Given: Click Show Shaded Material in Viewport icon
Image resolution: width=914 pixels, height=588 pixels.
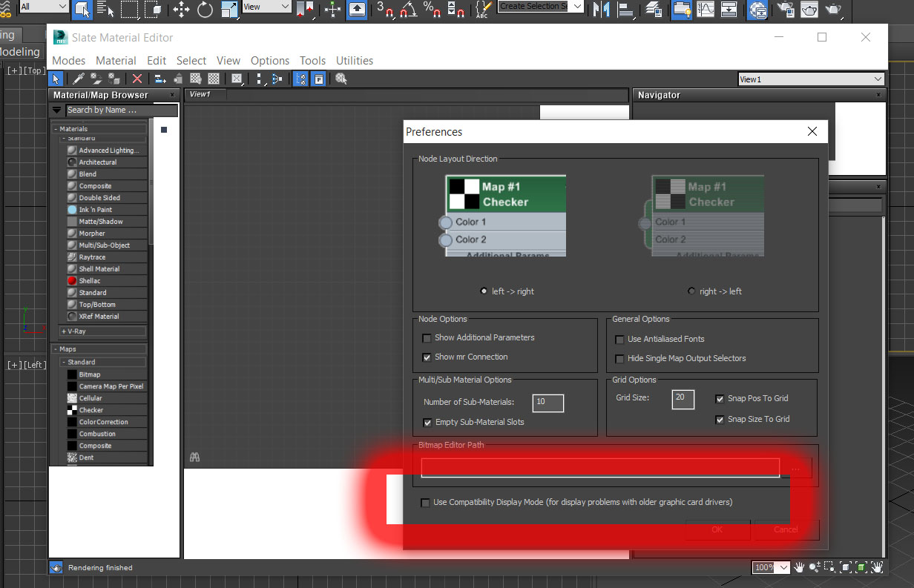Looking at the screenshot, I should [x=196, y=79].
